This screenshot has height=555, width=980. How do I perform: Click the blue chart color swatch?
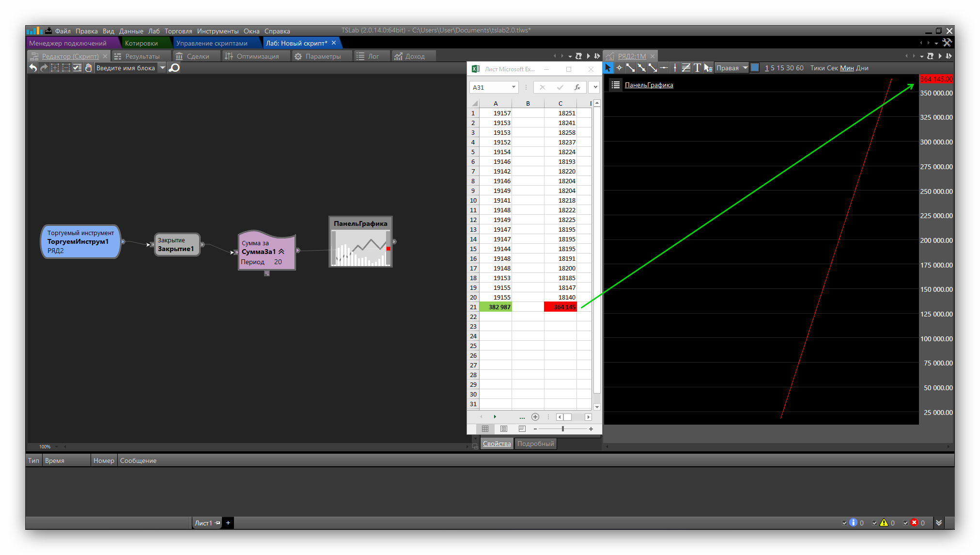(755, 68)
